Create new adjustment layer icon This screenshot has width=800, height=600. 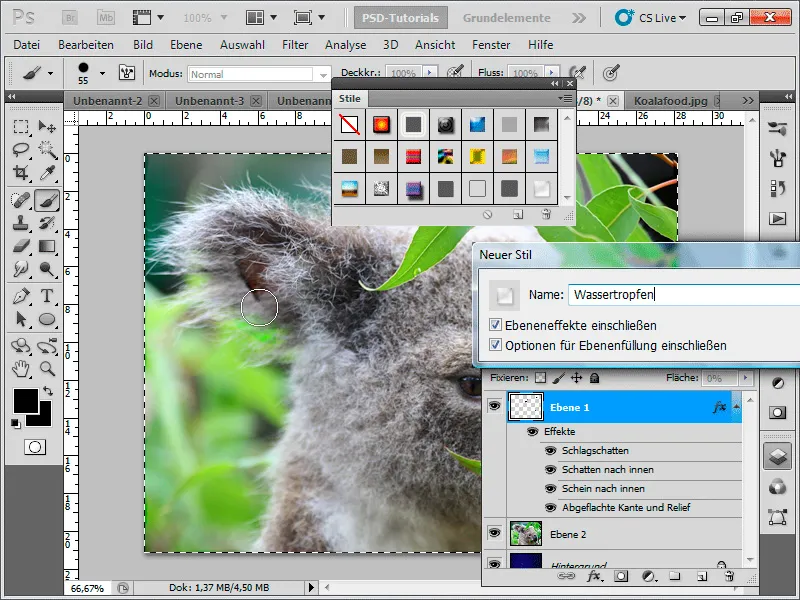[x=648, y=577]
